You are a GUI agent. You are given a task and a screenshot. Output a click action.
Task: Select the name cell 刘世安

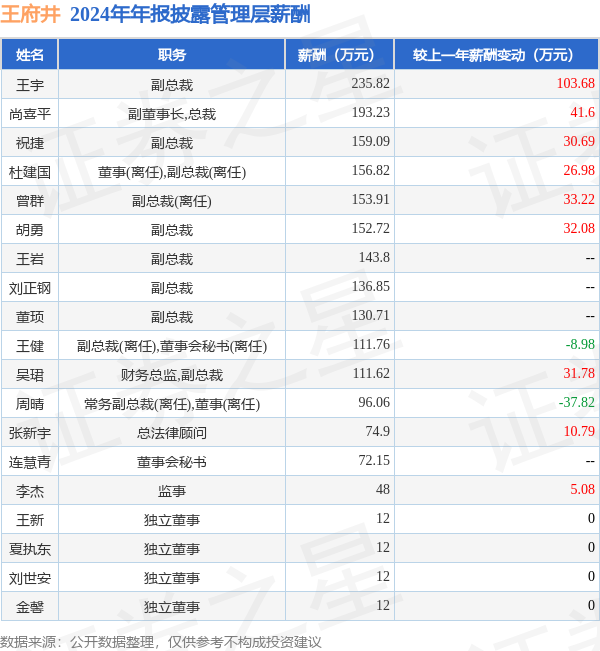click(x=29, y=578)
